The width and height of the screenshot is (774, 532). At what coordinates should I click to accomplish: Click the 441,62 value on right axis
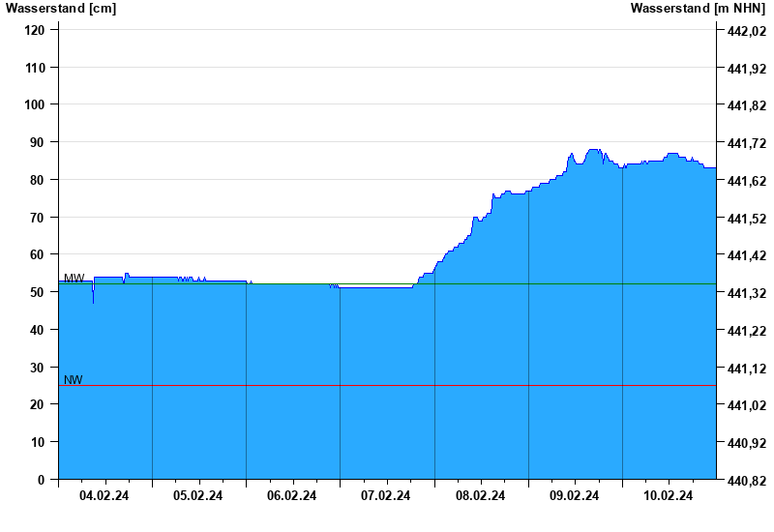click(747, 181)
